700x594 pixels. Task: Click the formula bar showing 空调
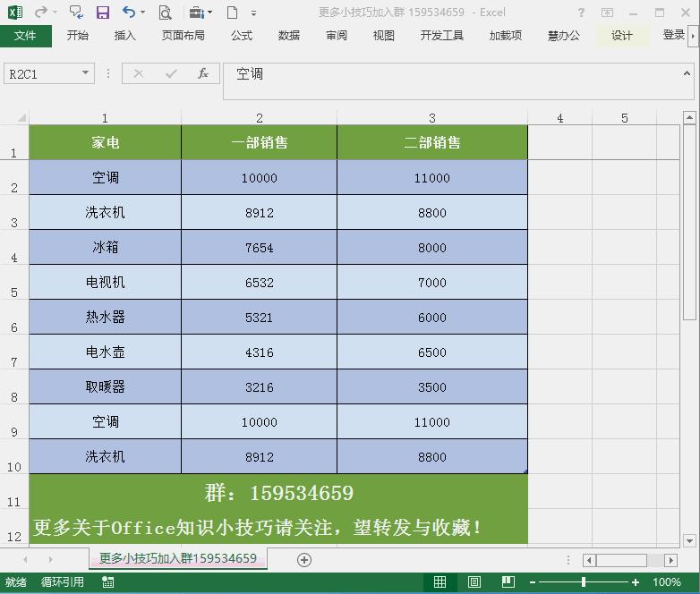451,81
